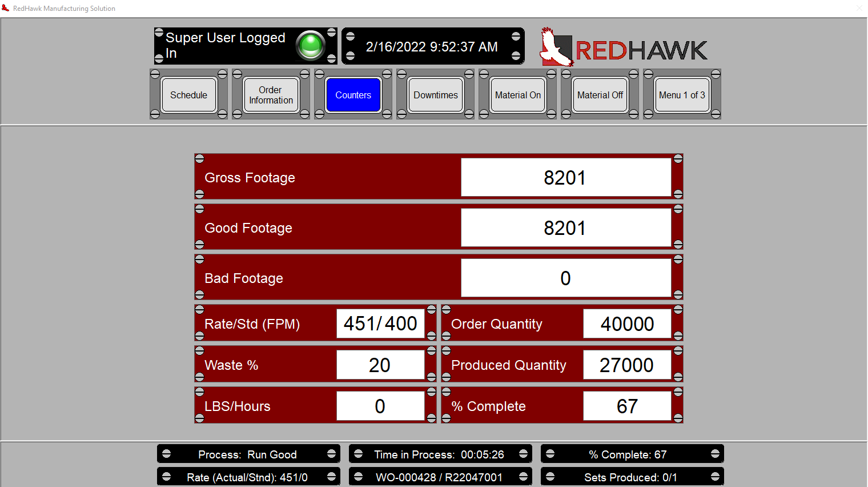Viewport: 868px width, 487px height.
Task: Click the % Complete progress value
Action: 627,406
